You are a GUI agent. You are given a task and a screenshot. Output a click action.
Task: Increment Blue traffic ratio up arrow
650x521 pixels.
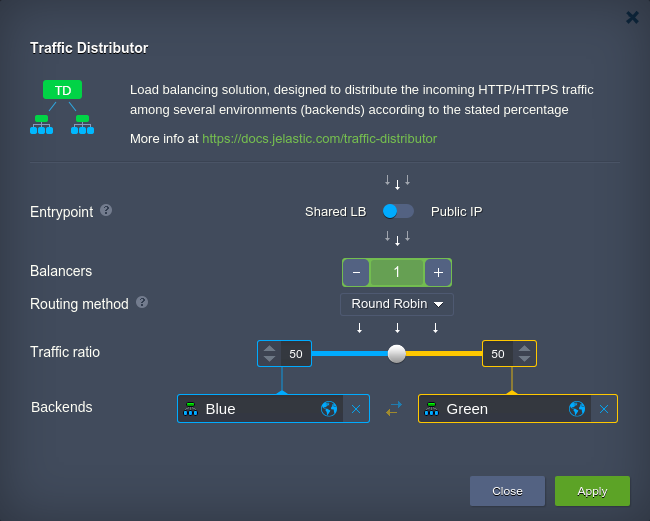pyautogui.click(x=269, y=349)
